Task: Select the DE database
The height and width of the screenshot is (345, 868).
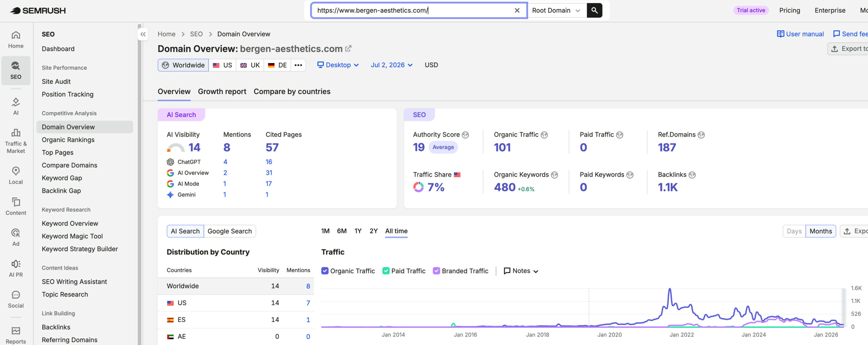Action: [277, 65]
